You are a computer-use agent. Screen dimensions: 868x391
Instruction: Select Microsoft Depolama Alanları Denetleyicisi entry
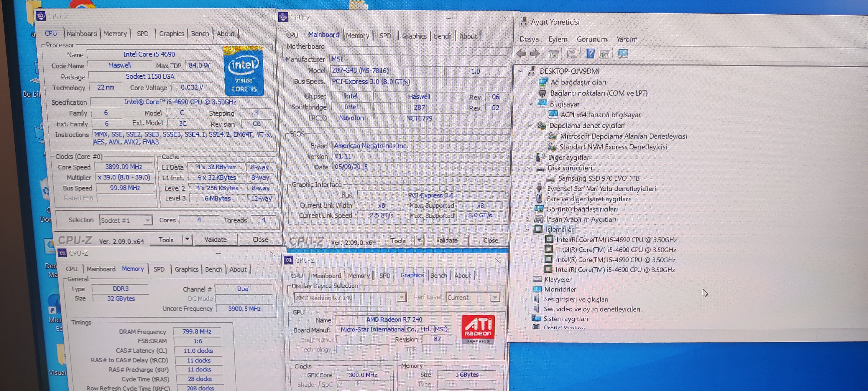click(x=623, y=136)
